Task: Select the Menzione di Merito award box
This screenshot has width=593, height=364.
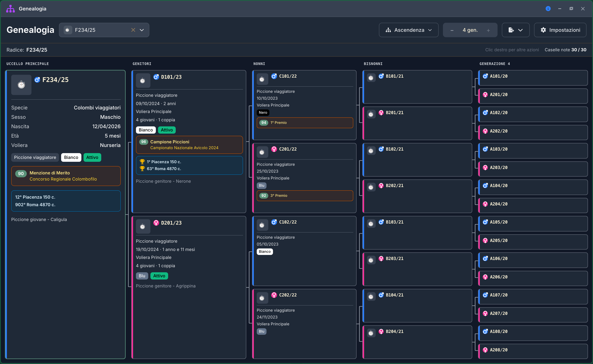Action: tap(66, 176)
